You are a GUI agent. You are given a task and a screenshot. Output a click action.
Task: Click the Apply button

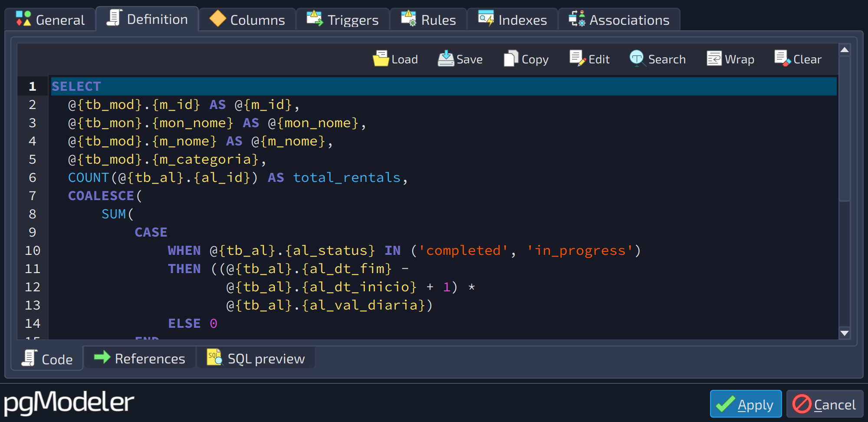click(746, 404)
